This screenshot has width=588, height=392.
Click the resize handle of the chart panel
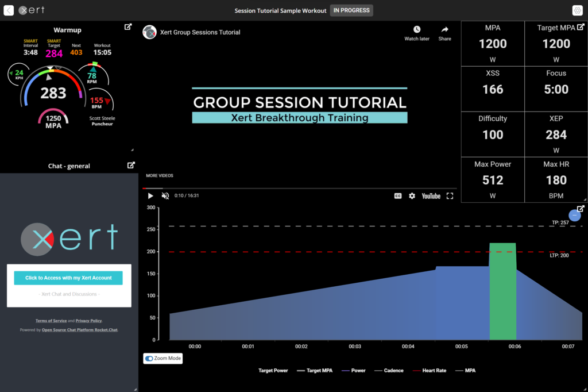pyautogui.click(x=585, y=389)
